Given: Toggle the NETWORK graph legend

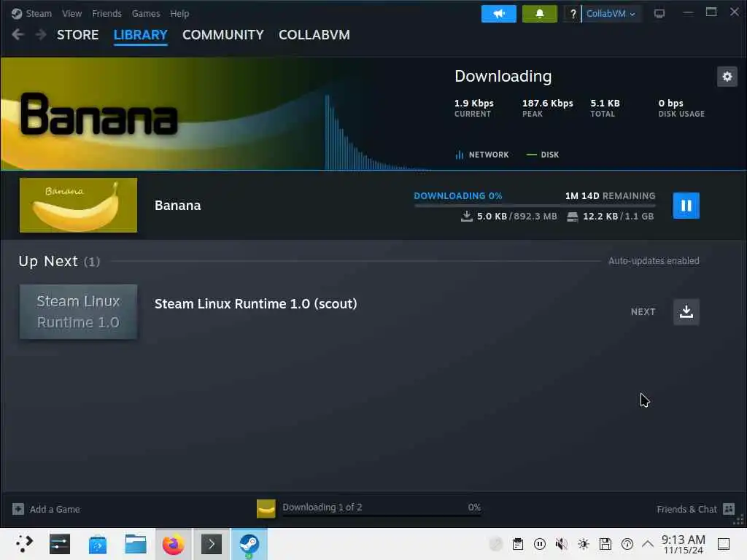Looking at the screenshot, I should 482,155.
